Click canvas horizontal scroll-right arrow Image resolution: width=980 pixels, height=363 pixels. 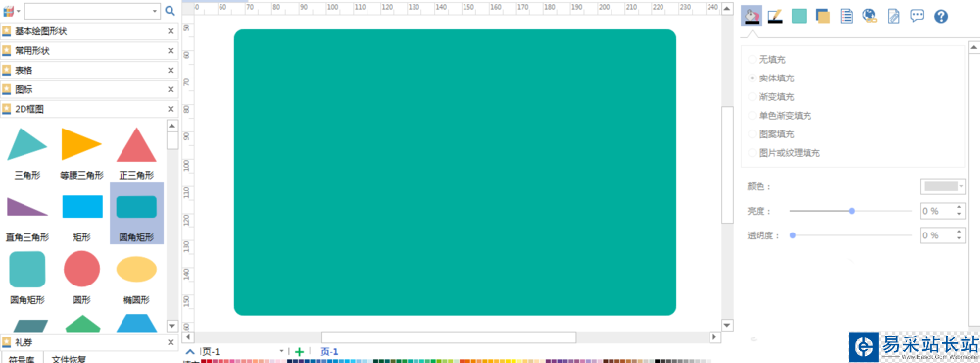coord(715,337)
